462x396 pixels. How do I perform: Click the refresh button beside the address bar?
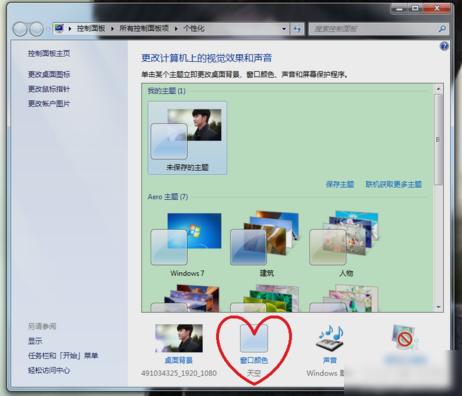(x=297, y=29)
